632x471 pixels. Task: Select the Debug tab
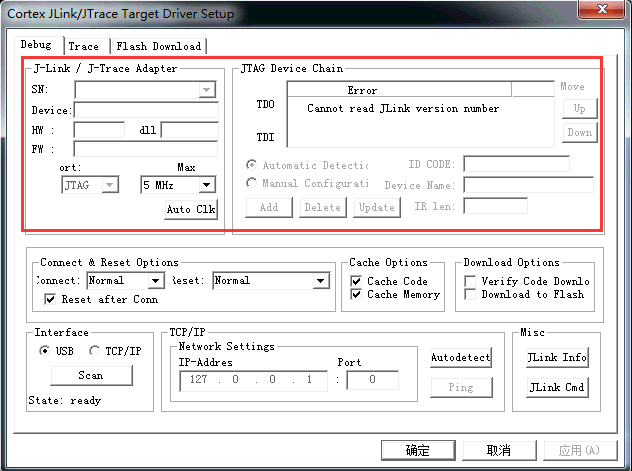36,44
